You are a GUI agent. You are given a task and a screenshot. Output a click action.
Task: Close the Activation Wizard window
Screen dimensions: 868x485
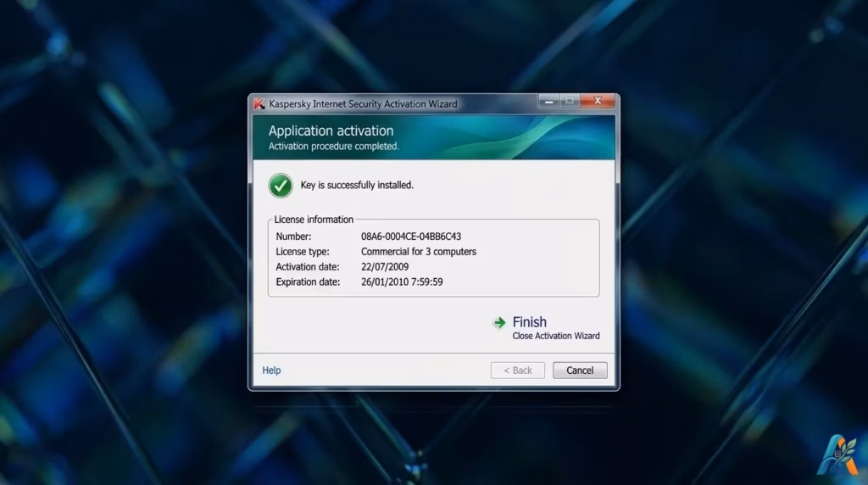click(598, 101)
